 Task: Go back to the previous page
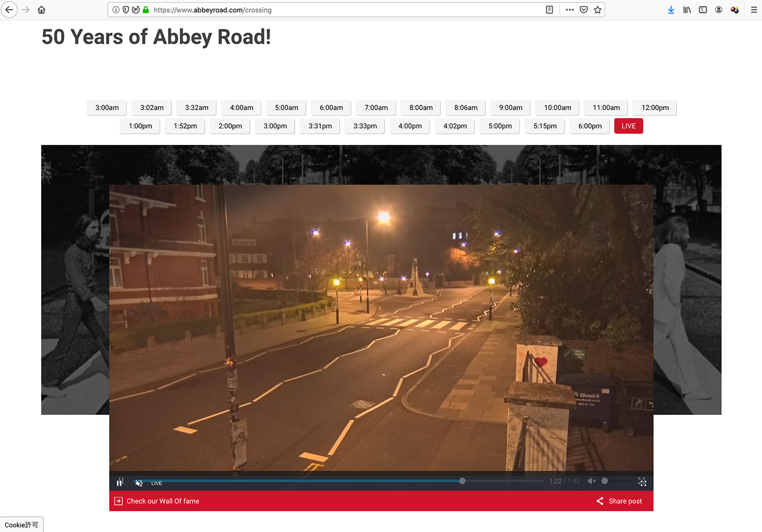point(9,9)
